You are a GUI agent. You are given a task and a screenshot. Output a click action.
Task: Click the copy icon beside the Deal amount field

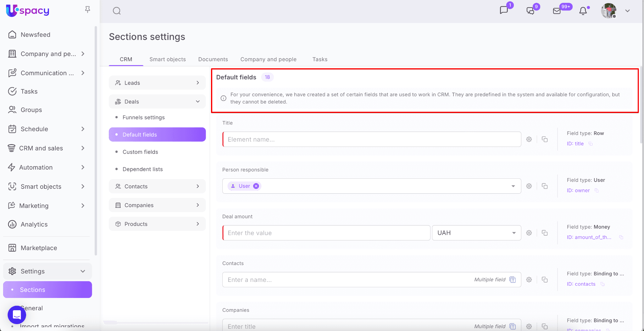(x=545, y=233)
